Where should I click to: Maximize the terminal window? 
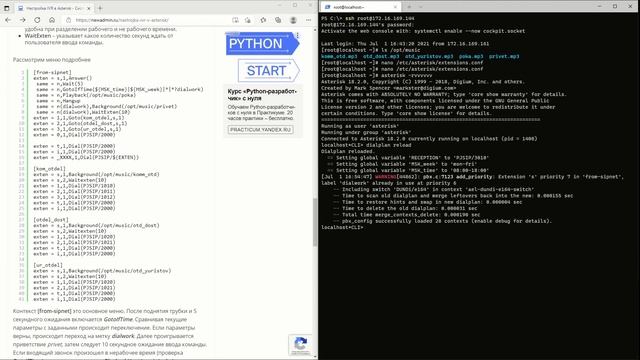coord(615,7)
